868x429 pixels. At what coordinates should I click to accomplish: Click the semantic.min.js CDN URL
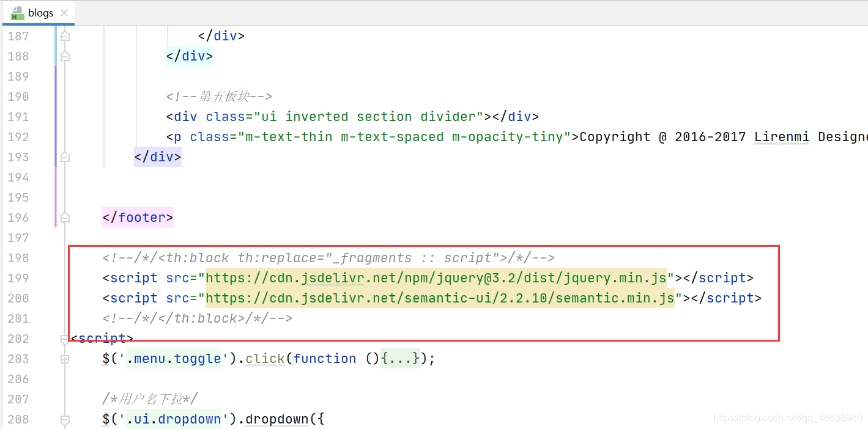[440, 298]
